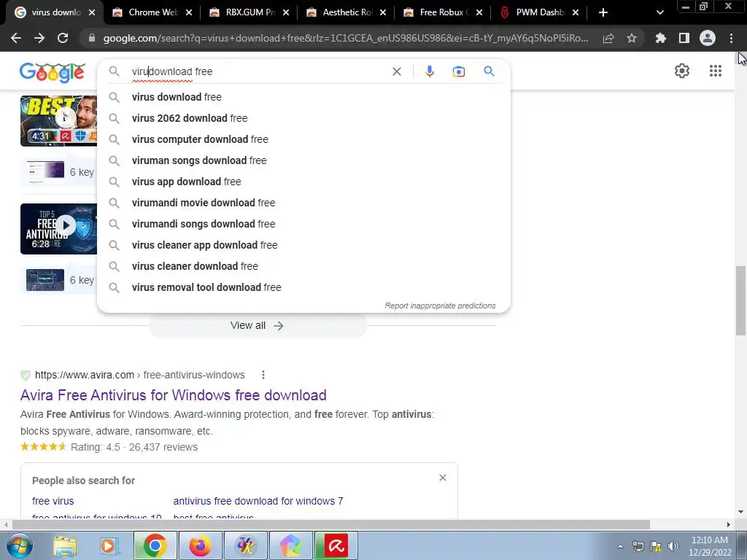Search by image with camera icon
Screen dimensions: 747x560
coord(459,71)
